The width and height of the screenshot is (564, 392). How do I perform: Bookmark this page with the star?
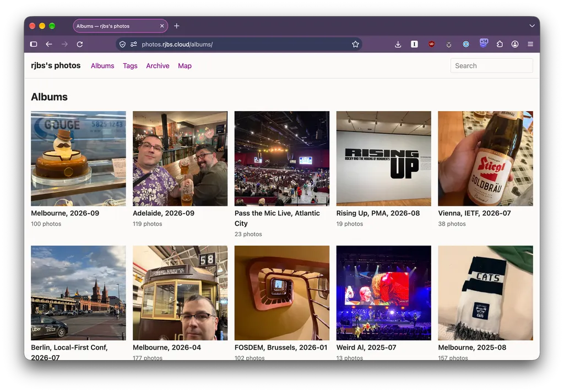tap(355, 44)
